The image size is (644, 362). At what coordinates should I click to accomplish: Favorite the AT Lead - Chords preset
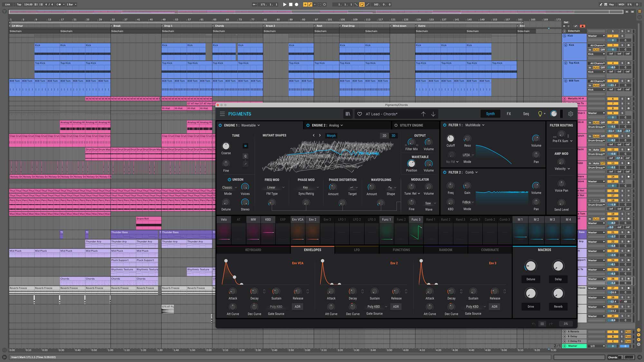(360, 114)
